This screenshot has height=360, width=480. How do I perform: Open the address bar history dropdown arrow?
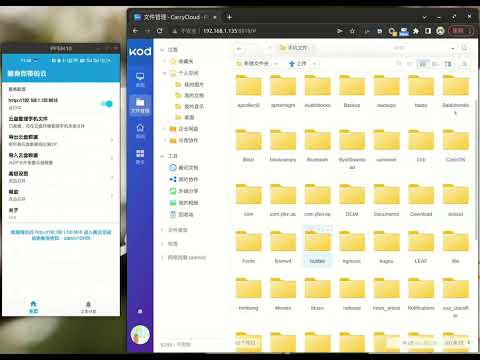click(x=453, y=48)
